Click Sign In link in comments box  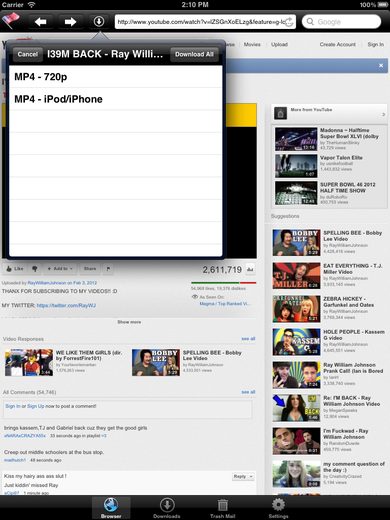(13, 406)
